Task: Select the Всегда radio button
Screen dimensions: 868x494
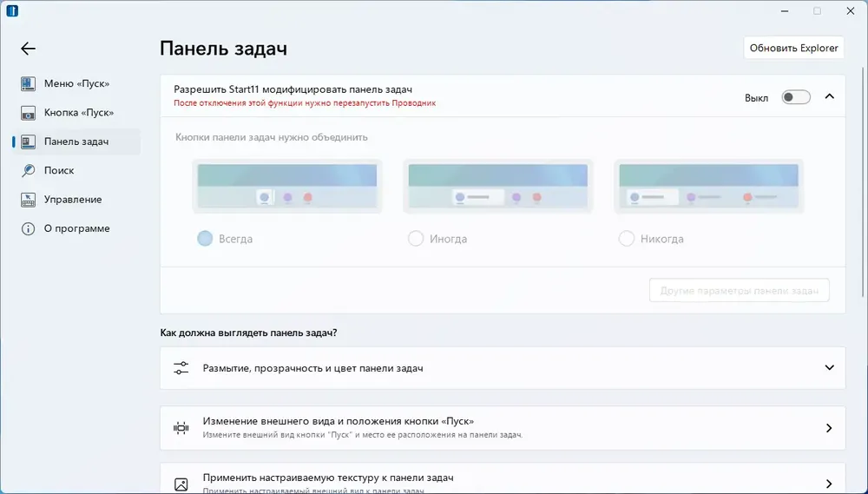Action: coord(205,239)
